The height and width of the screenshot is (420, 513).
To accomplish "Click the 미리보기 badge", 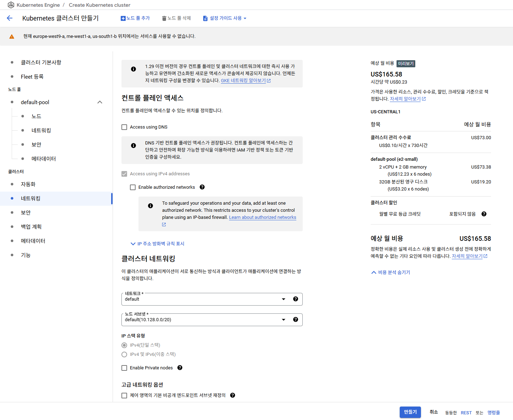I will click(x=406, y=64).
